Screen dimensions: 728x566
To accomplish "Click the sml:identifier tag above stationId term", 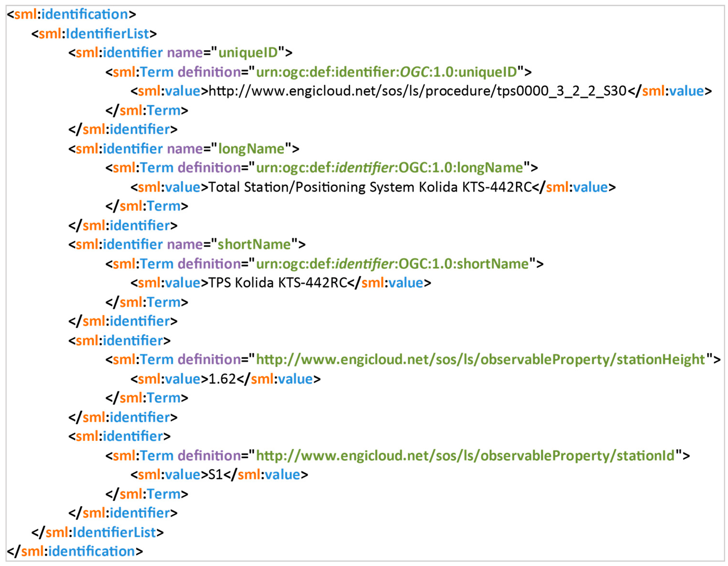I will point(119,436).
